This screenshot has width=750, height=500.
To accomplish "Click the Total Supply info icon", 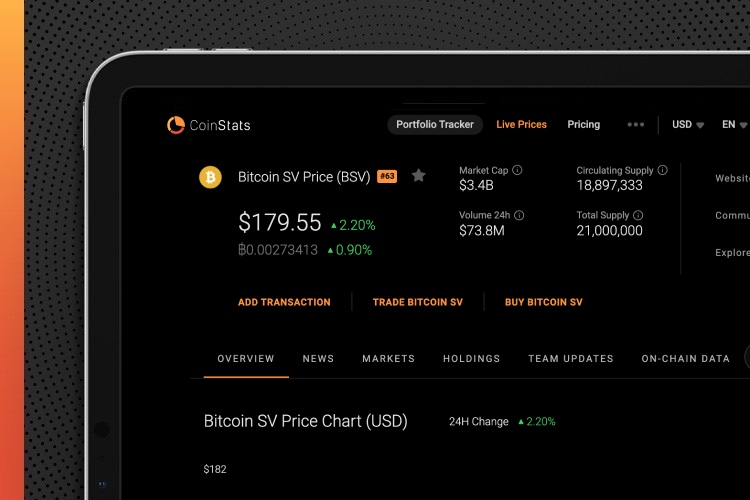I will (x=638, y=215).
